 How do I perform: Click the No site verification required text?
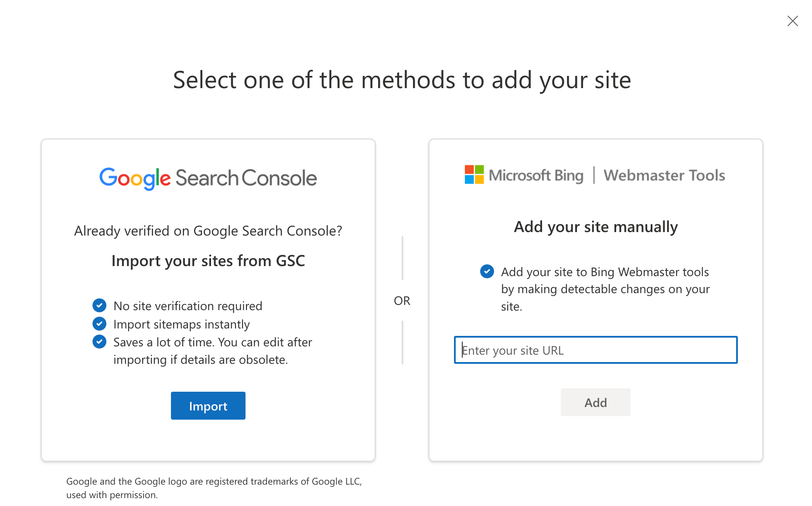(x=188, y=306)
